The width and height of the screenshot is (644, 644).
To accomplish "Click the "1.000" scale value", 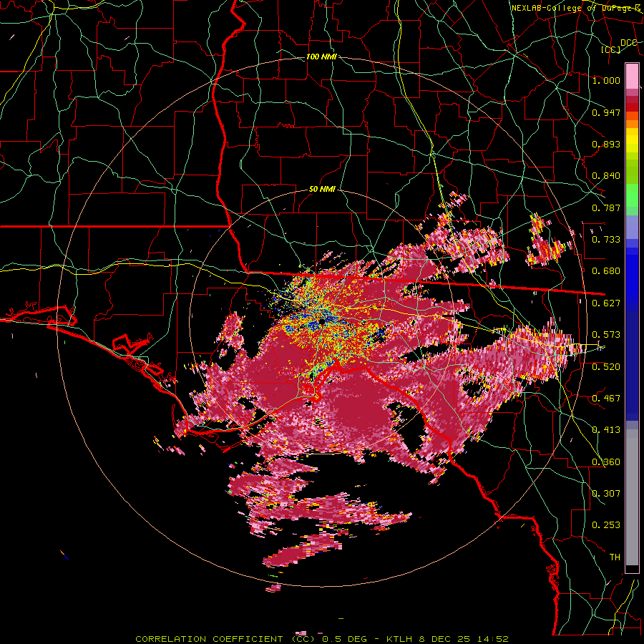I will (x=606, y=80).
